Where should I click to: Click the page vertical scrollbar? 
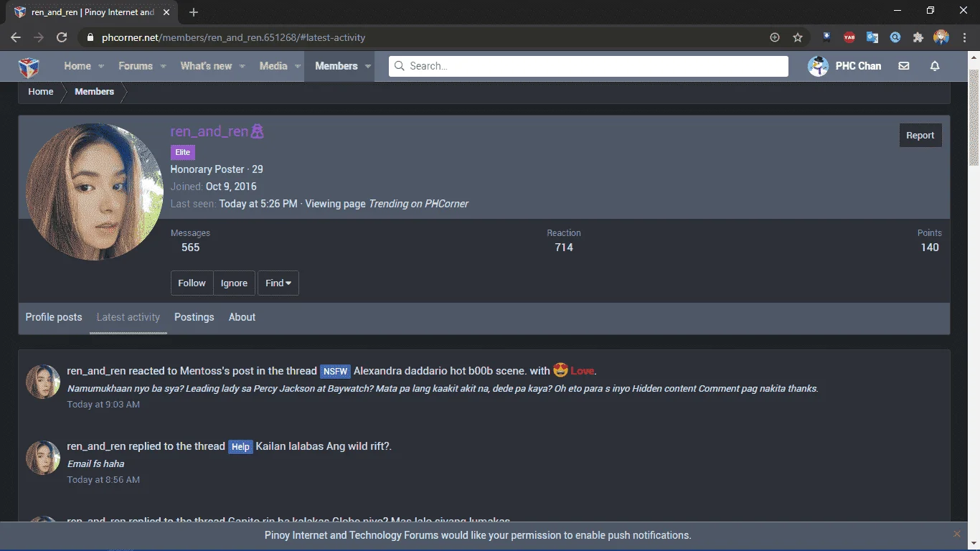click(974, 118)
